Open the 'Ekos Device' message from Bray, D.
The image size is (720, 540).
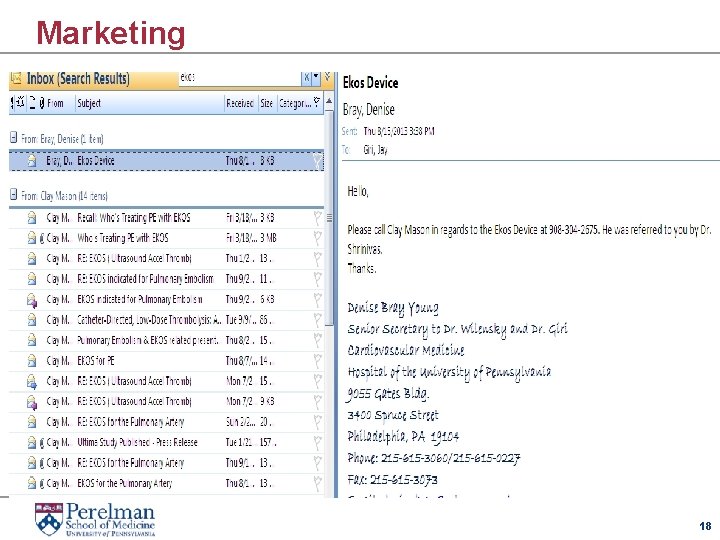[166, 161]
